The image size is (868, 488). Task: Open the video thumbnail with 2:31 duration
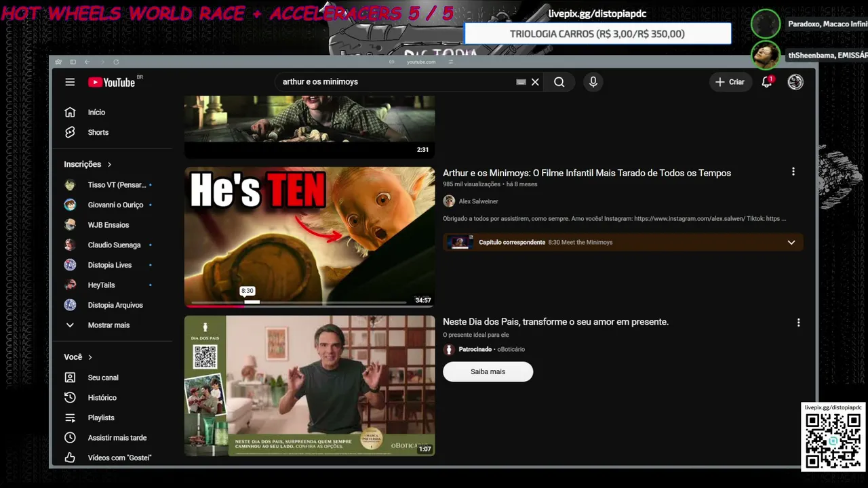point(310,127)
